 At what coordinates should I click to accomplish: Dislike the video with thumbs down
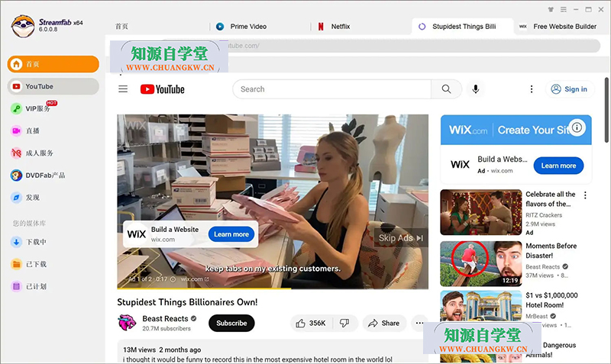point(344,323)
